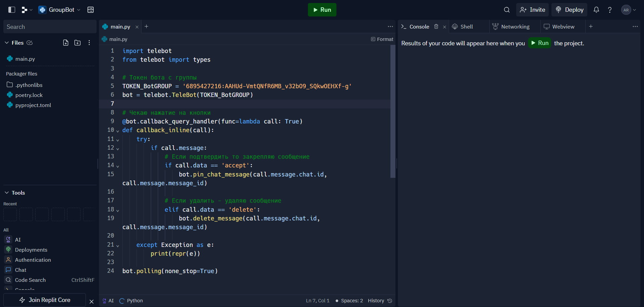644x307 pixels.
Task: Fold the callback_inline function at line 10
Action: pyautogui.click(x=118, y=131)
